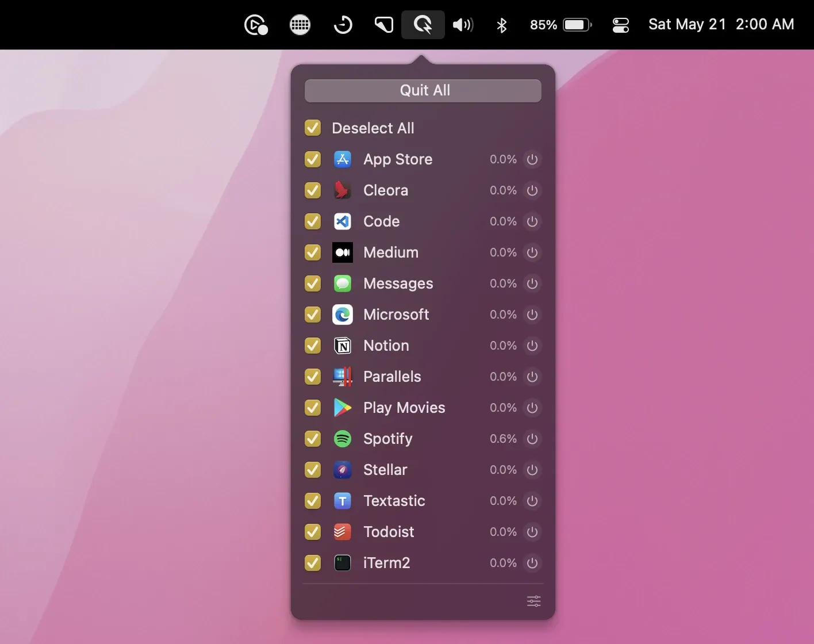814x644 pixels.
Task: Click the date and time clock
Action: click(721, 24)
